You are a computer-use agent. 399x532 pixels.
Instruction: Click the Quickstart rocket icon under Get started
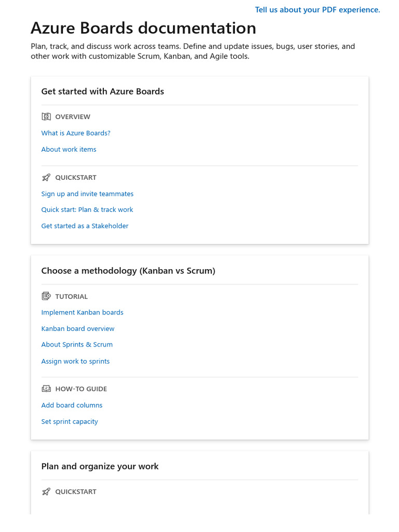tap(46, 178)
